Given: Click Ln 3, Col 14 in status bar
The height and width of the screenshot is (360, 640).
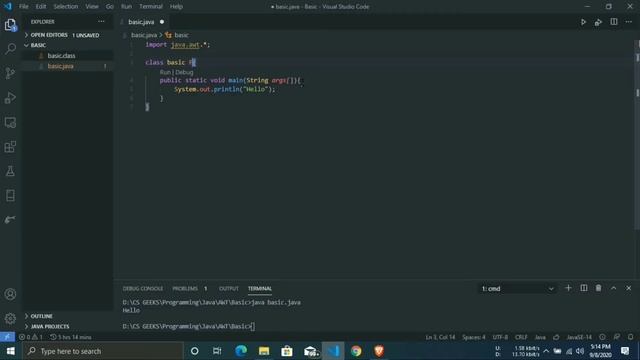Looking at the screenshot, I should click(440, 337).
